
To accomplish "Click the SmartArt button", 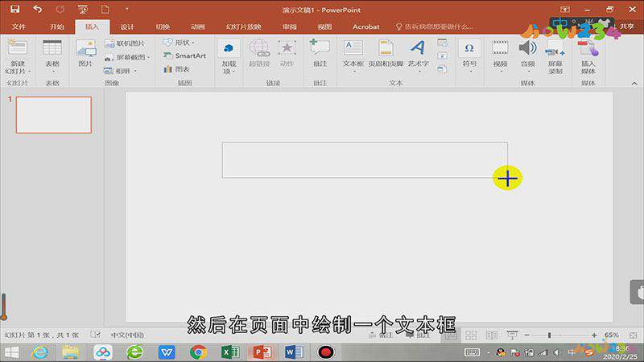I will (x=185, y=56).
